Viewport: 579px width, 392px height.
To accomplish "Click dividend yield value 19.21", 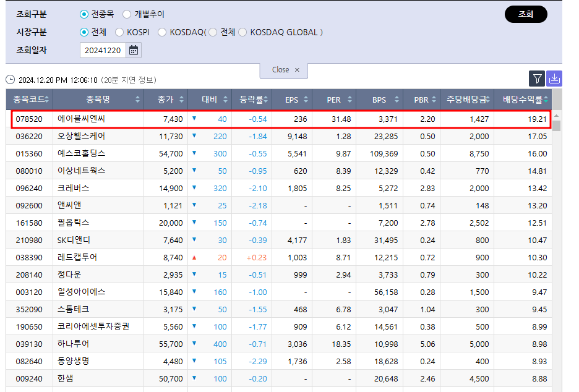I will [x=538, y=119].
